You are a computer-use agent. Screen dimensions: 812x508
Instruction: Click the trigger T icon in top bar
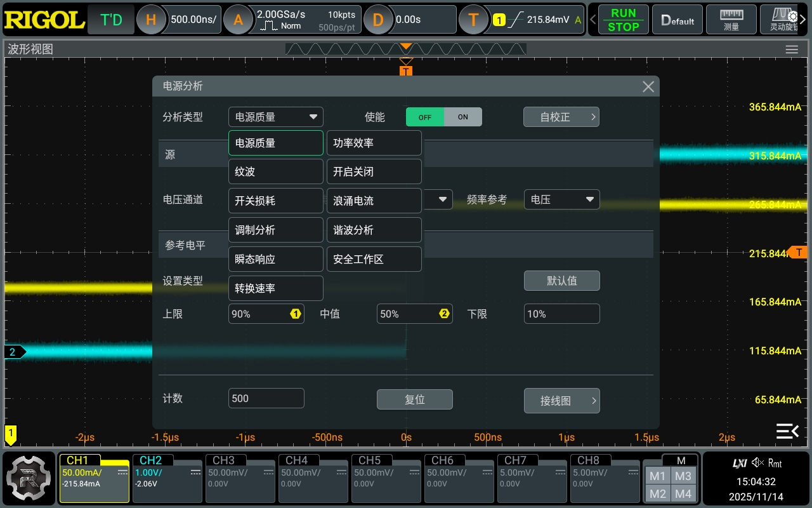pyautogui.click(x=474, y=20)
